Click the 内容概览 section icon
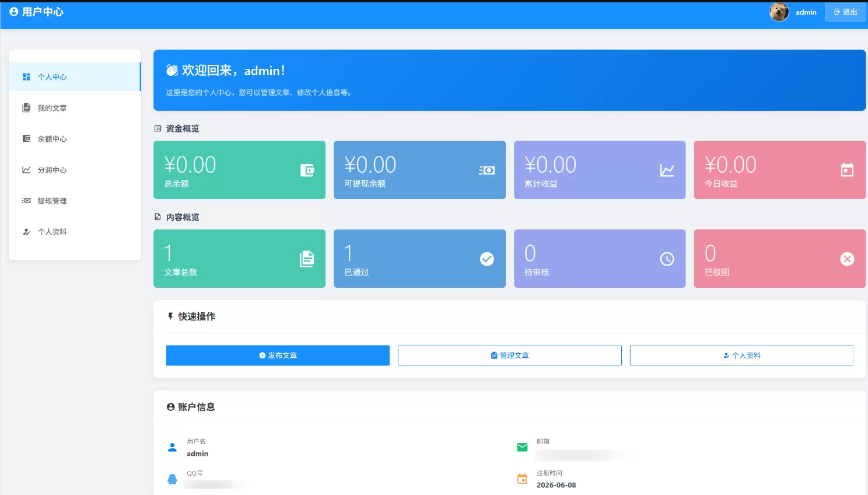Viewport: 868px width, 495px height. (x=157, y=217)
